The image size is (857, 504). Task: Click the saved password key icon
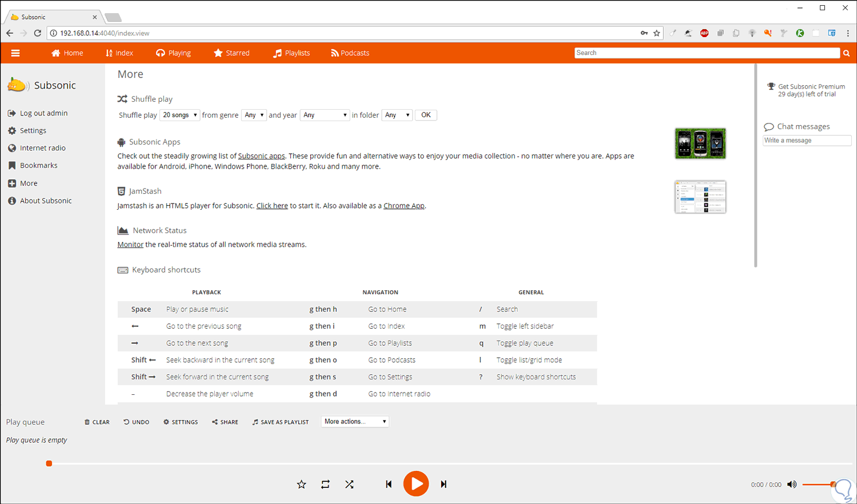[644, 33]
